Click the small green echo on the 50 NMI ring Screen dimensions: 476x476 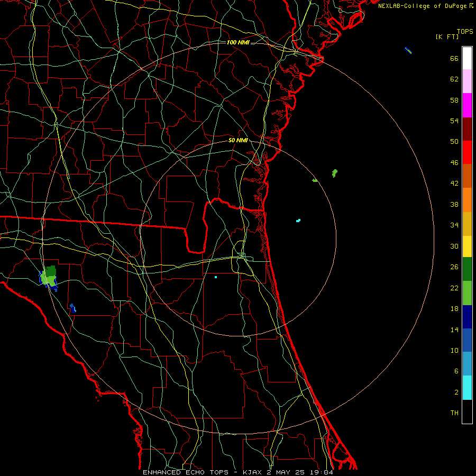pyautogui.click(x=315, y=181)
